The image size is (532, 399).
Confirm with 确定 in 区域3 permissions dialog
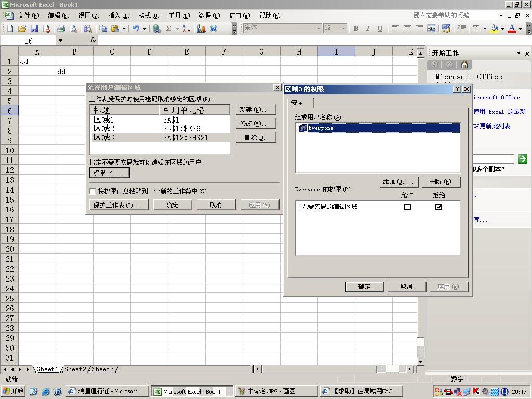click(365, 287)
